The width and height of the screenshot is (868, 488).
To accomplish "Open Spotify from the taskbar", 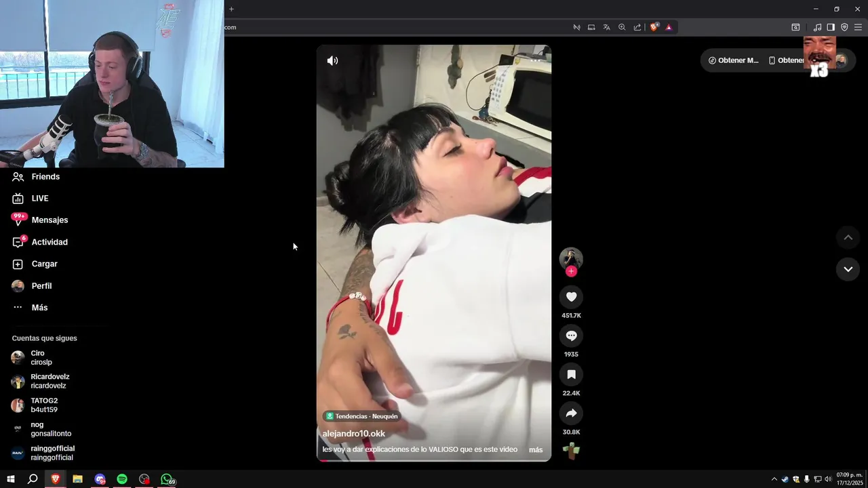I will pyautogui.click(x=122, y=479).
